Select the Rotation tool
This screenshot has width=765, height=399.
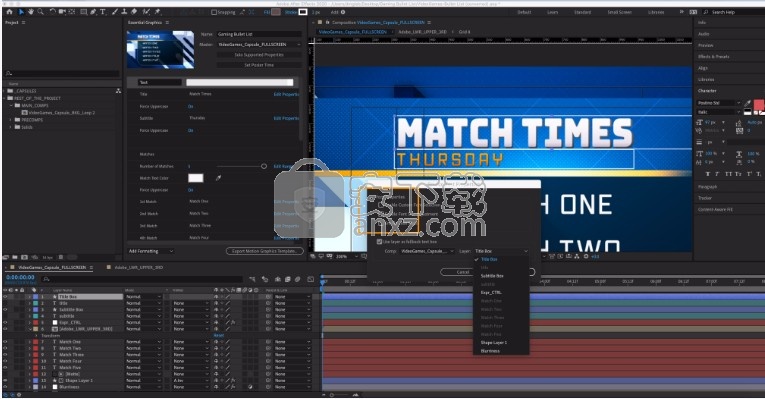53,12
